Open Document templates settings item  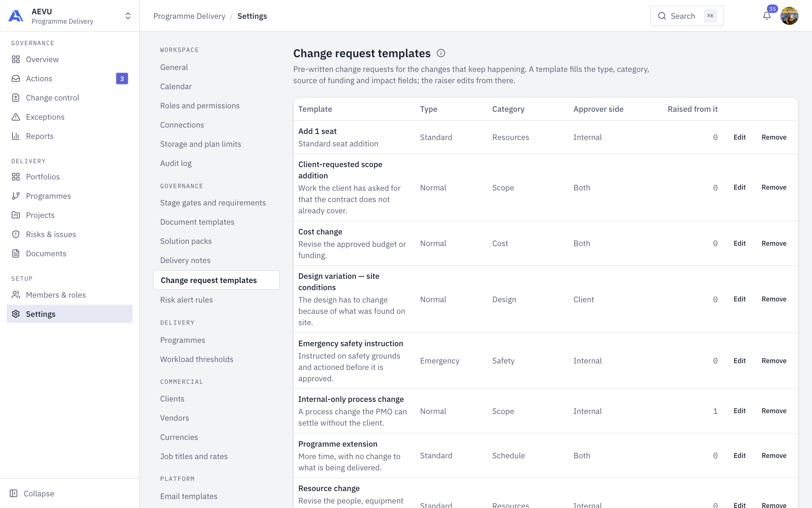coord(197,222)
